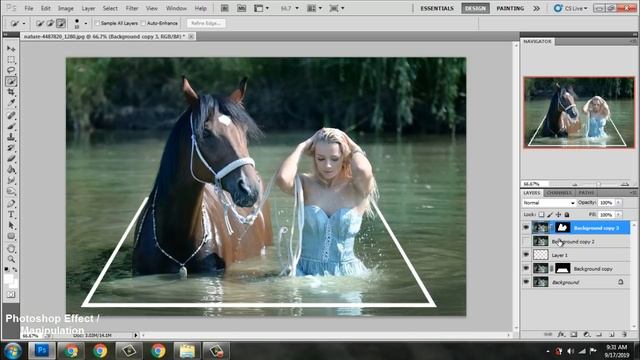Show more workspaces chevron
This screenshot has height=360, width=640.
(536, 8)
